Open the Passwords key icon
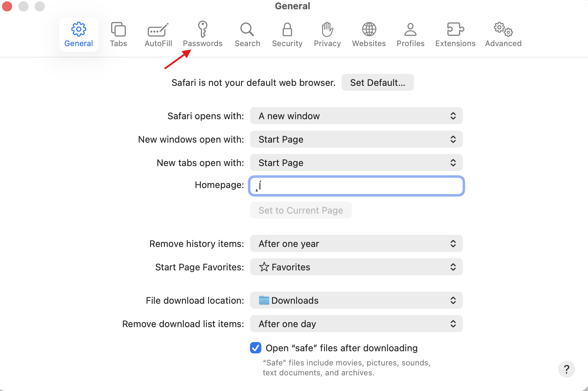This screenshot has height=391, width=588. 203,29
